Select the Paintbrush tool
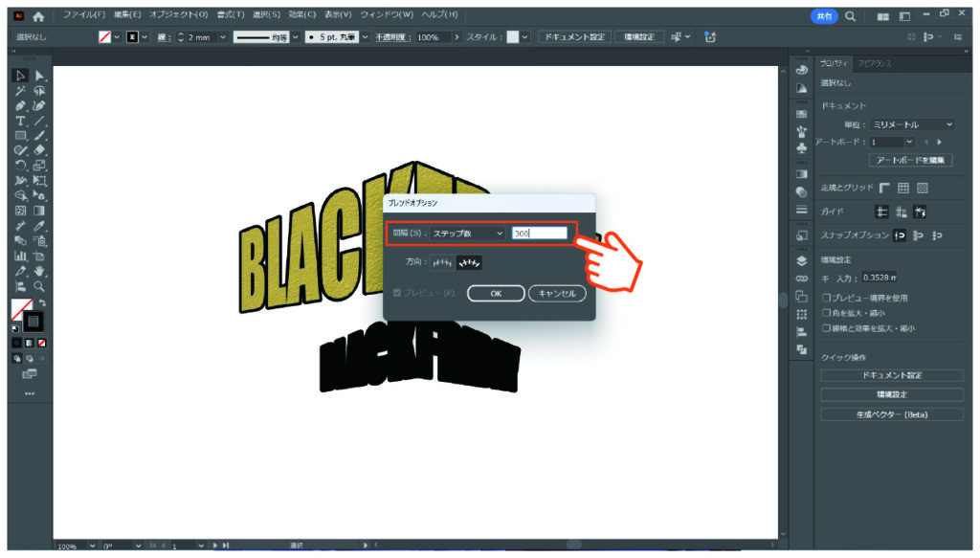 point(39,136)
